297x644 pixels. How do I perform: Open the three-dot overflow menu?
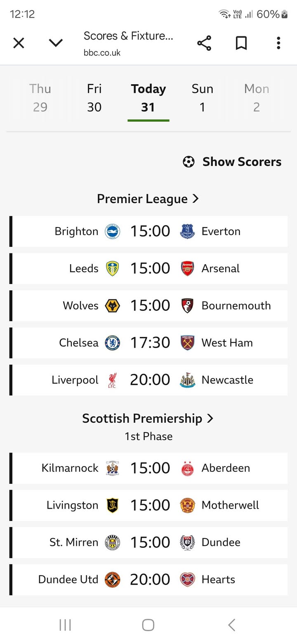pyautogui.click(x=278, y=43)
